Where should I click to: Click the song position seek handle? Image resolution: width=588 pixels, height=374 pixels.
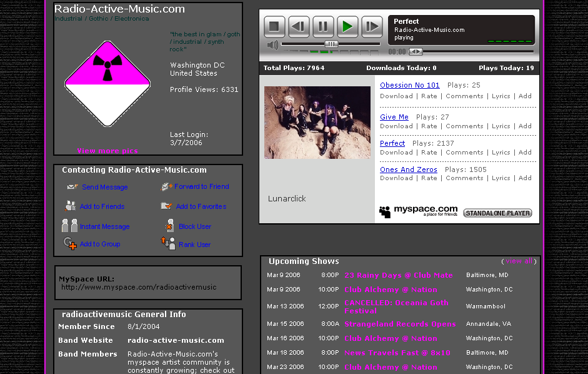416,51
